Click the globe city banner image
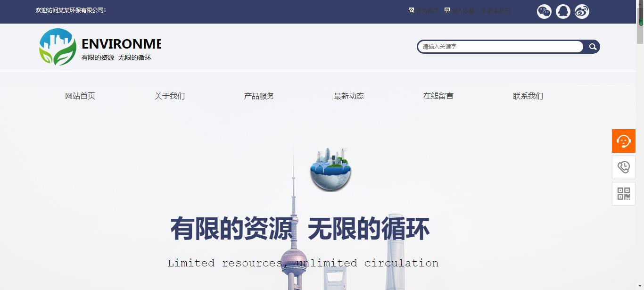 coord(330,170)
